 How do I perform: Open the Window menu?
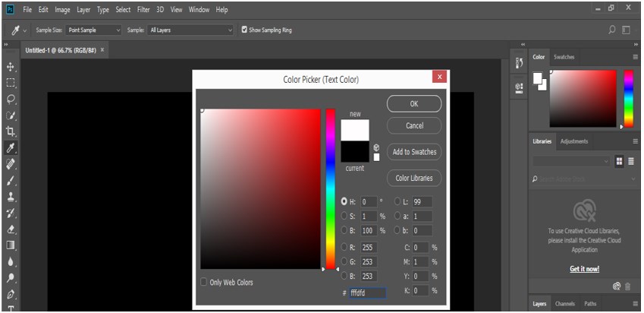coord(199,9)
